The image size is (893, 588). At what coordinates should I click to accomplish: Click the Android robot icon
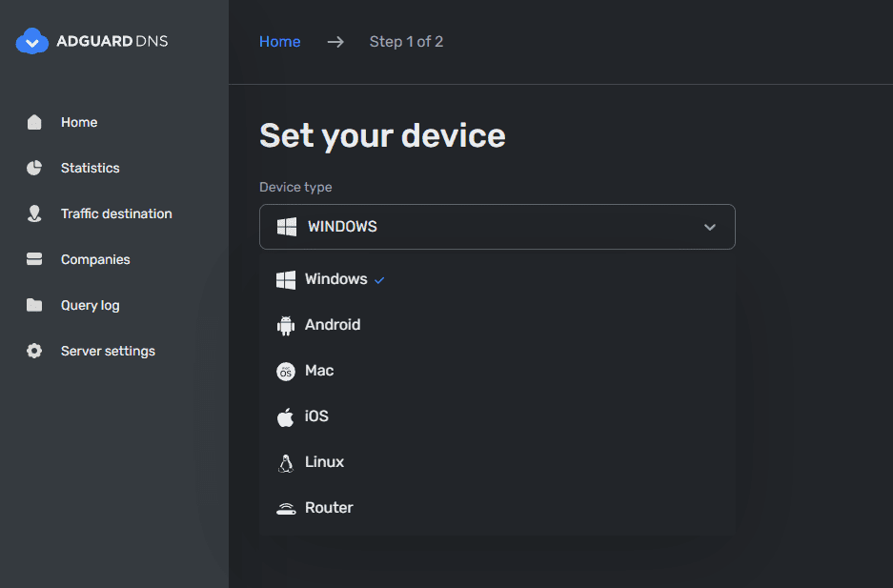tap(285, 326)
